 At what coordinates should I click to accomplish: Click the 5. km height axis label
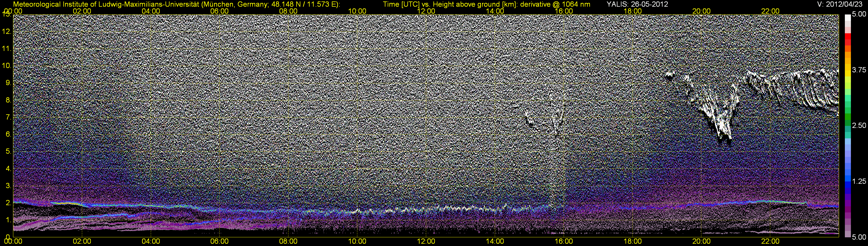pos(8,152)
